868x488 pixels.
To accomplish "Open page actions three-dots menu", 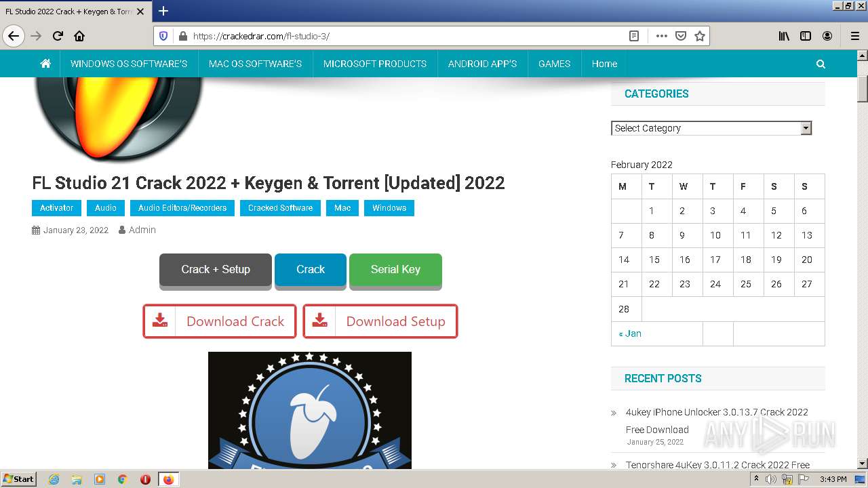I will pos(662,36).
